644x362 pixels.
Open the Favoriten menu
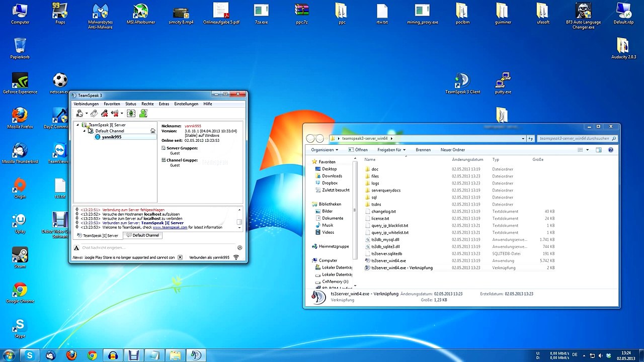pyautogui.click(x=112, y=104)
